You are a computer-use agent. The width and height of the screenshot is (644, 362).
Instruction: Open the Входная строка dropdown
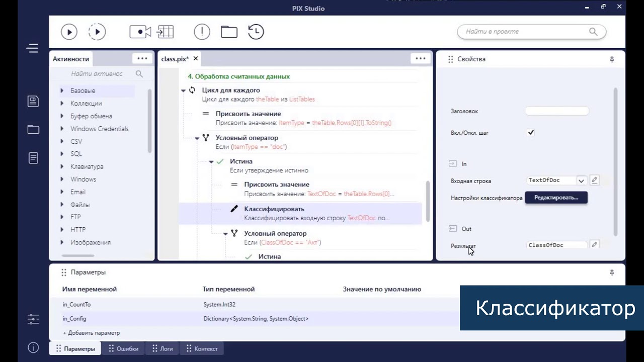[x=581, y=180]
